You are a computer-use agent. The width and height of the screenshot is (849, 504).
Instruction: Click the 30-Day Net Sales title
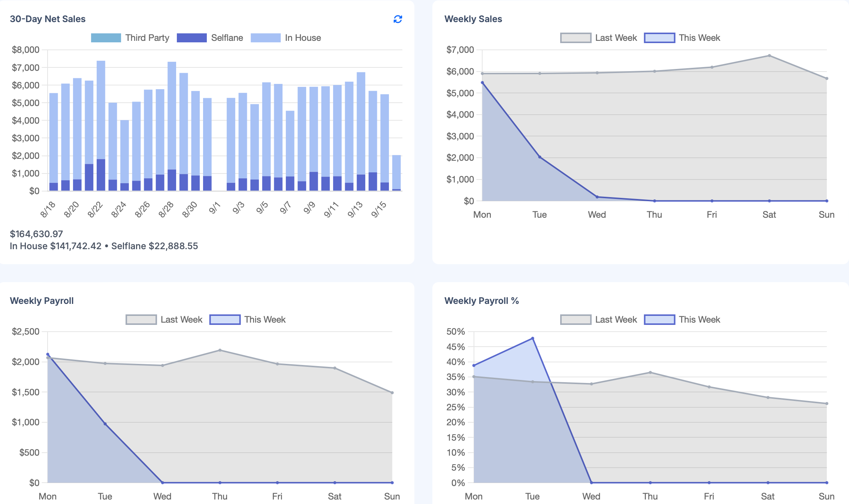coord(48,19)
